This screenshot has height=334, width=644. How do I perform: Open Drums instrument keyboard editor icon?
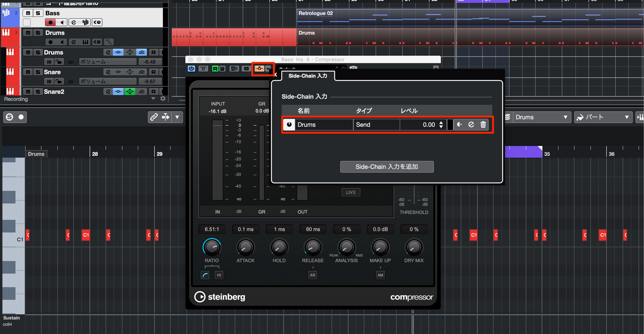tap(85, 42)
